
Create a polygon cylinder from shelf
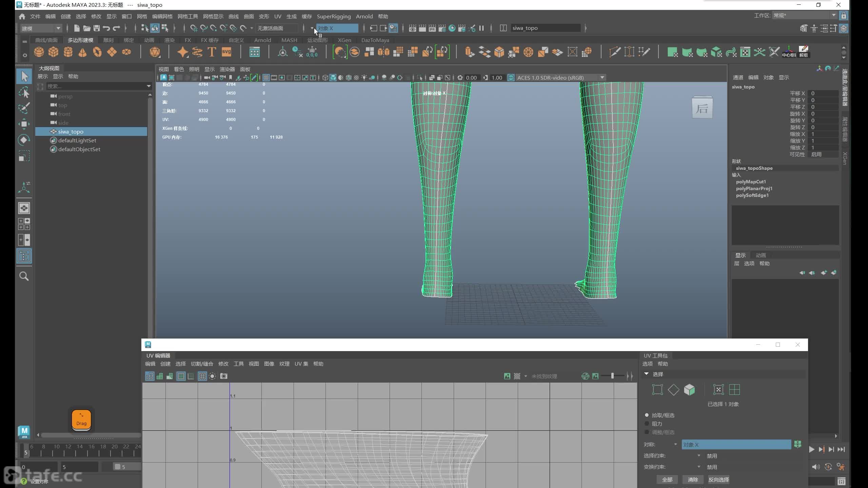pyautogui.click(x=68, y=52)
